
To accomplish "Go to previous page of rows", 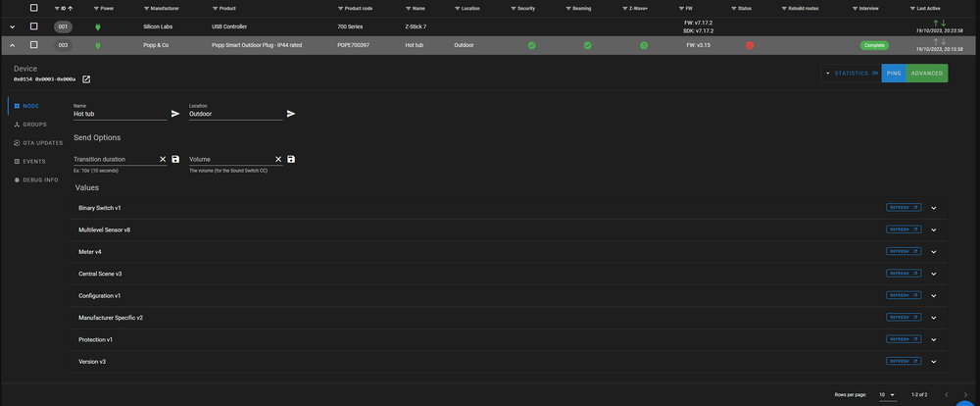I will (x=947, y=395).
